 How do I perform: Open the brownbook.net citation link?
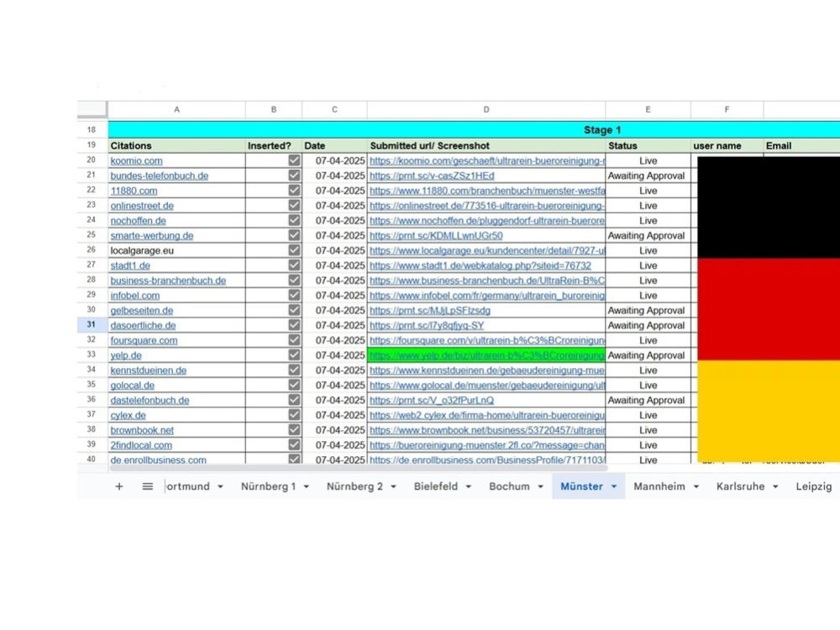(x=142, y=431)
